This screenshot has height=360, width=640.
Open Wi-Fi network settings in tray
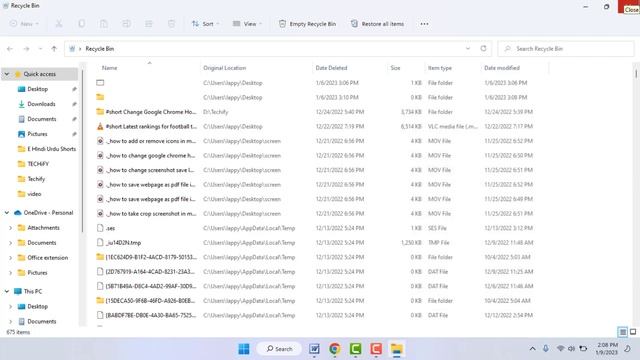[560, 349]
